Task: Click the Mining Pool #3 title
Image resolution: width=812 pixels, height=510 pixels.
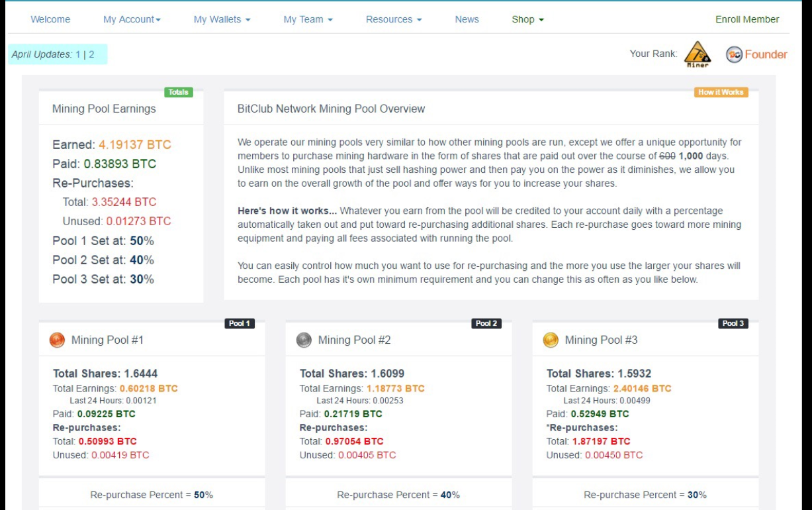Action: [601, 340]
